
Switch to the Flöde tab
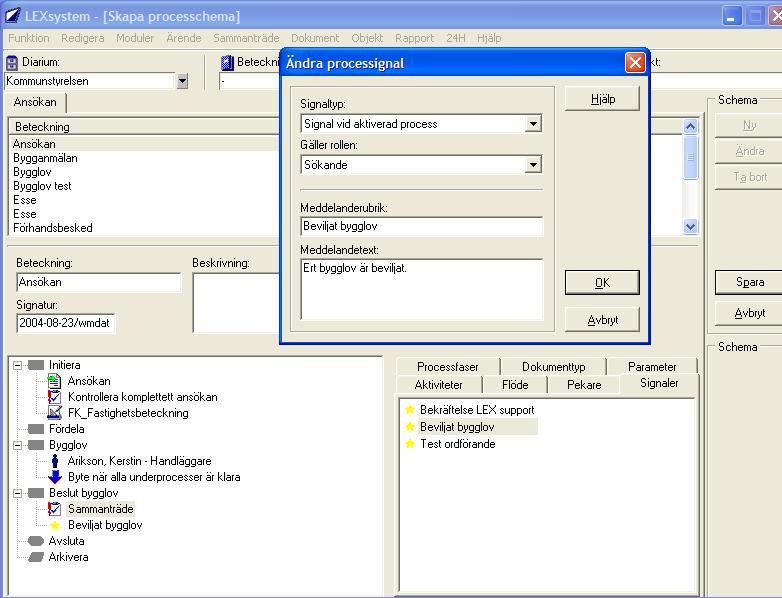pos(515,385)
